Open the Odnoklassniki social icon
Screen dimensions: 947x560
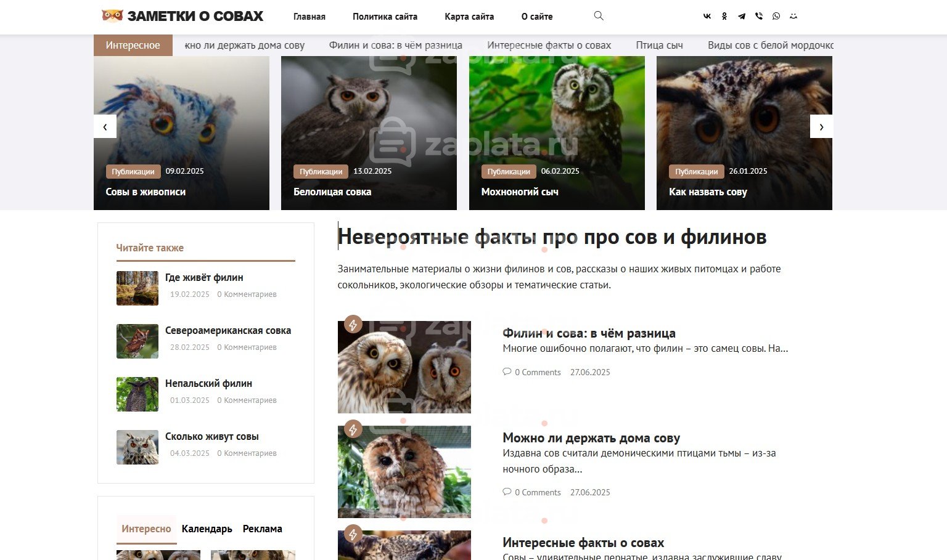tap(724, 17)
